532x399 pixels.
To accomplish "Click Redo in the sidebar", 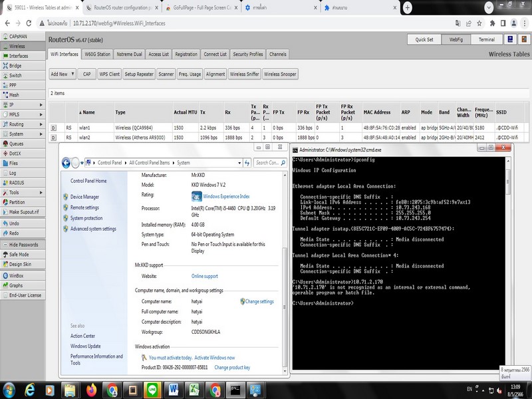I will coord(23,233).
